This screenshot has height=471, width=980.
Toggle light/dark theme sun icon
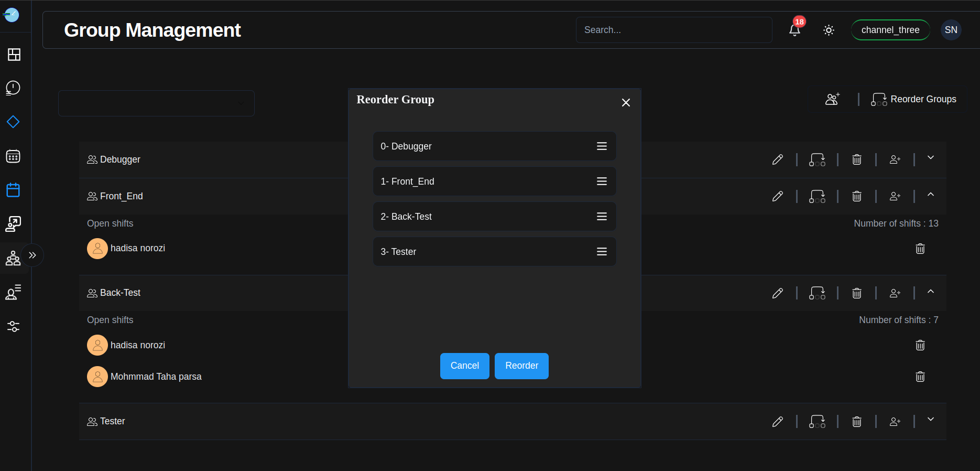829,30
